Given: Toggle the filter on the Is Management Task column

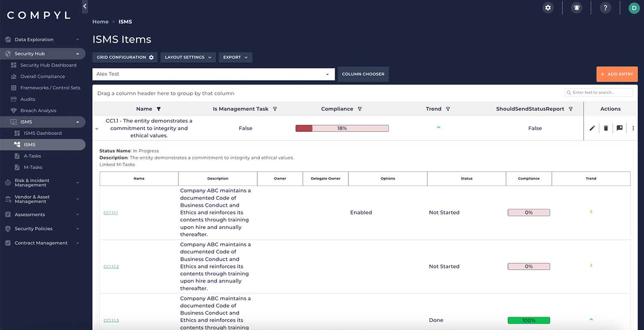Looking at the screenshot, I should click(275, 109).
